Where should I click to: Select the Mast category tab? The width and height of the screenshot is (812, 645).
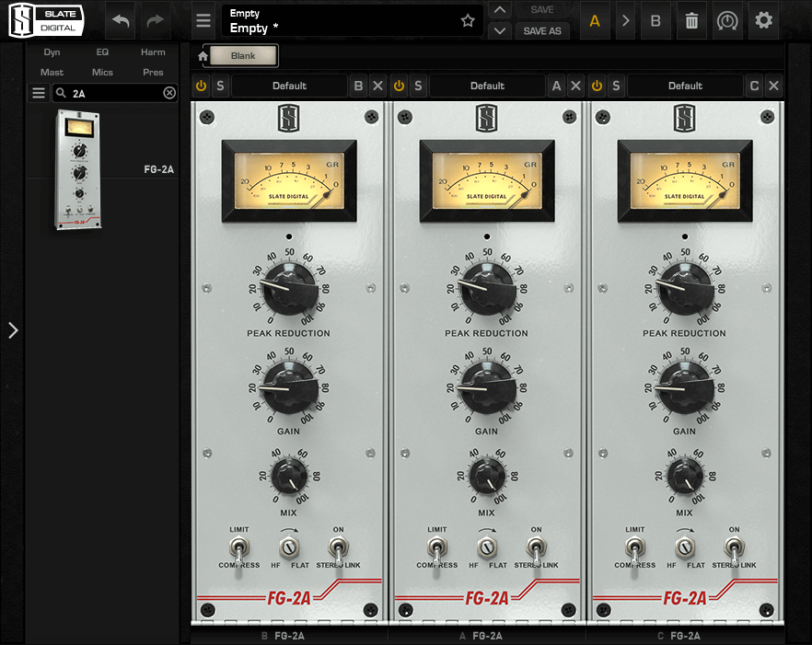pyautogui.click(x=52, y=73)
